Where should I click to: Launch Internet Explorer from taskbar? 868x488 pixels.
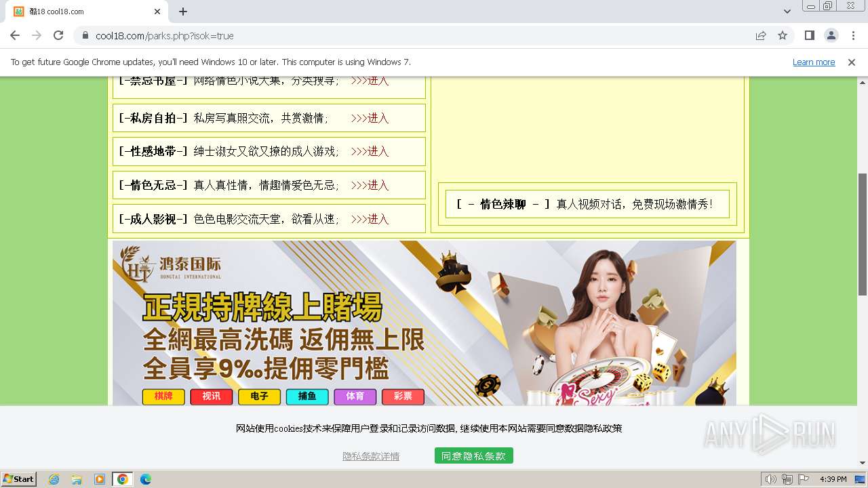tap(54, 479)
